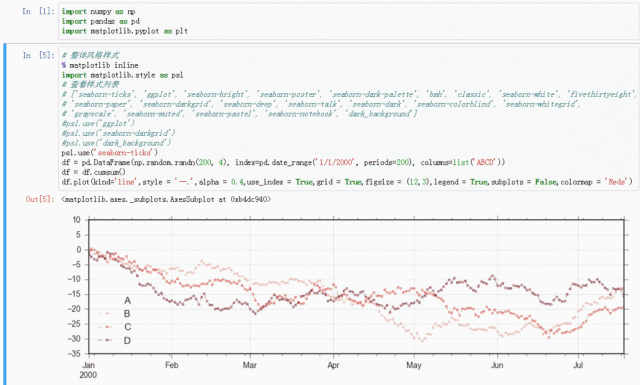Click the %matplotlib inline magic line
This screenshot has height=385, width=640.
pyautogui.click(x=100, y=65)
